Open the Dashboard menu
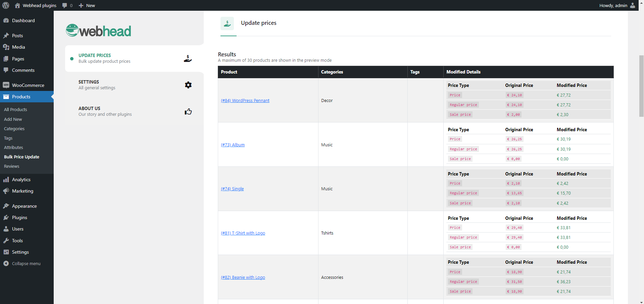This screenshot has width=644, height=304. coord(27,20)
